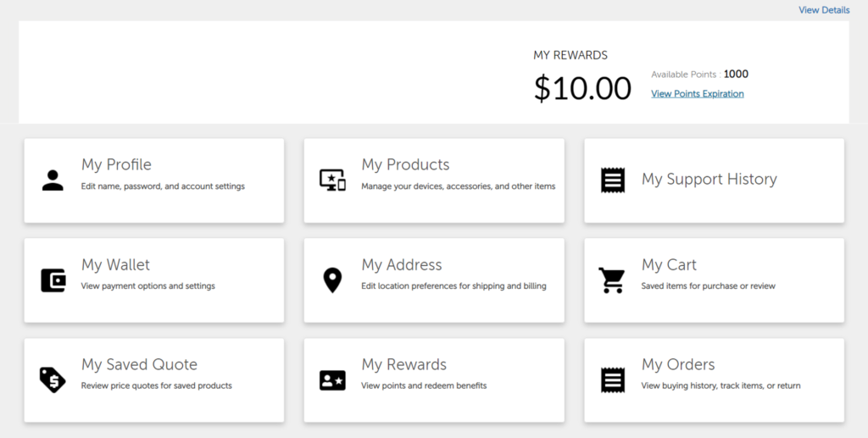The image size is (868, 438).
Task: Select the My Products heading
Action: [405, 165]
